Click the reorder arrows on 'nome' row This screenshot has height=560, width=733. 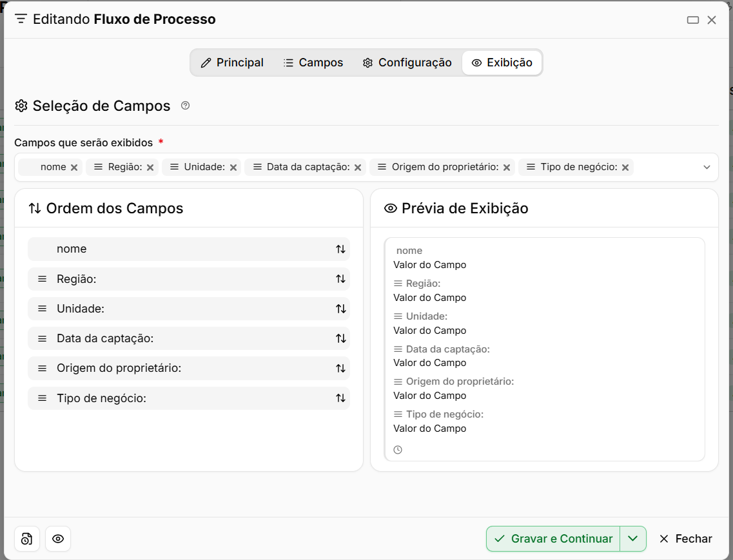tap(340, 249)
